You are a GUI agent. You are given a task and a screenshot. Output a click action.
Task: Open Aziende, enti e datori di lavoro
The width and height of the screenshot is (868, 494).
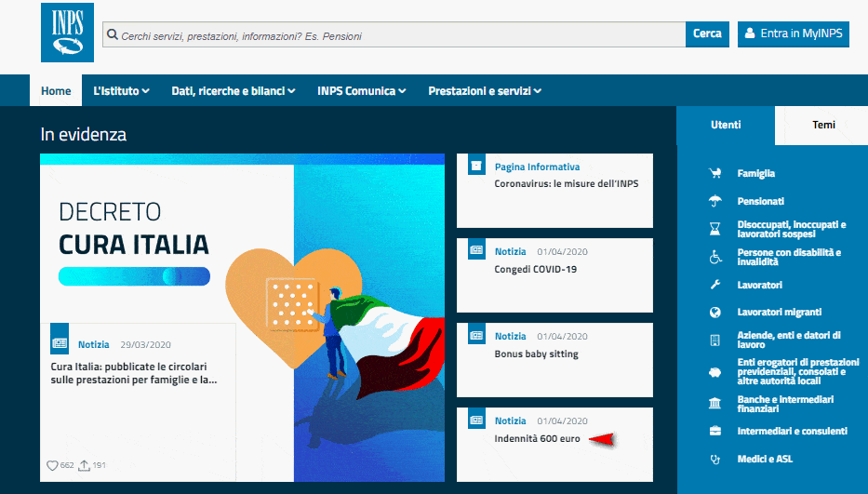(789, 340)
